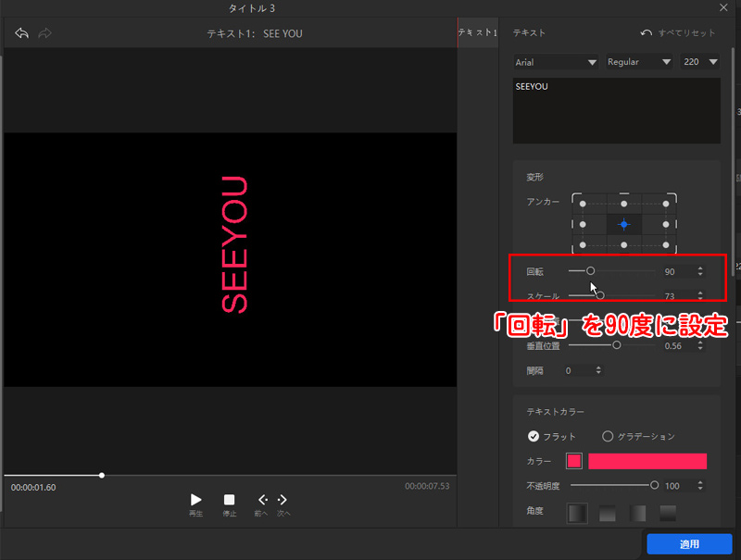
Task: Apply changes with the 適用 button
Action: click(688, 544)
